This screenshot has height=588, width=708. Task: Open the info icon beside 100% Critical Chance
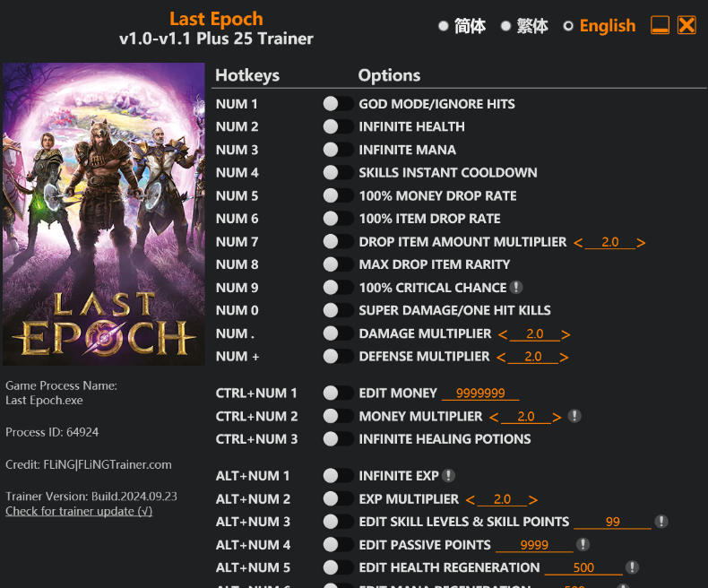516,287
